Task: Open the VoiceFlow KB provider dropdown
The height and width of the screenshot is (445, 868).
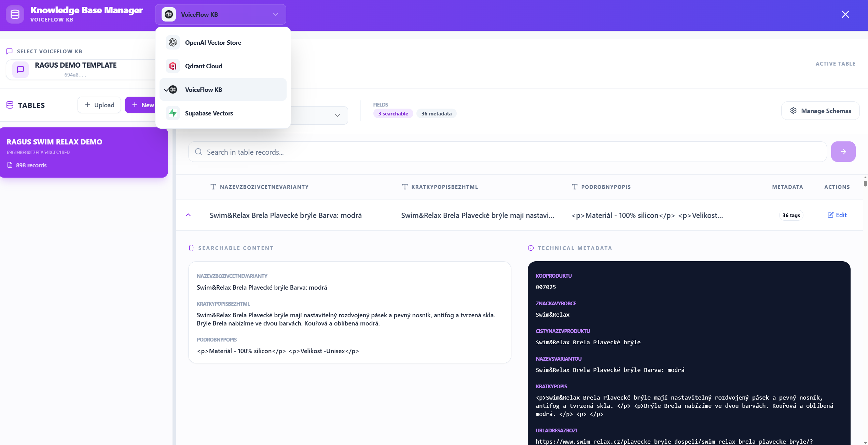Action: point(221,14)
